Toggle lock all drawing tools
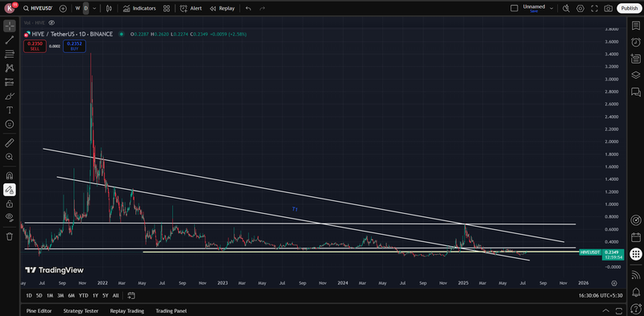This screenshot has width=644, height=316. [x=10, y=203]
